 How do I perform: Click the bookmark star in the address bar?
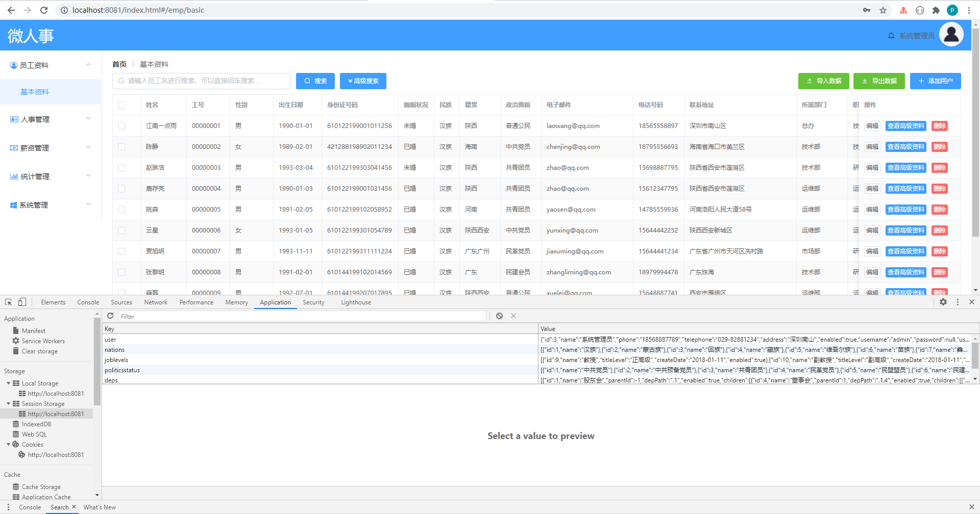coord(883,10)
